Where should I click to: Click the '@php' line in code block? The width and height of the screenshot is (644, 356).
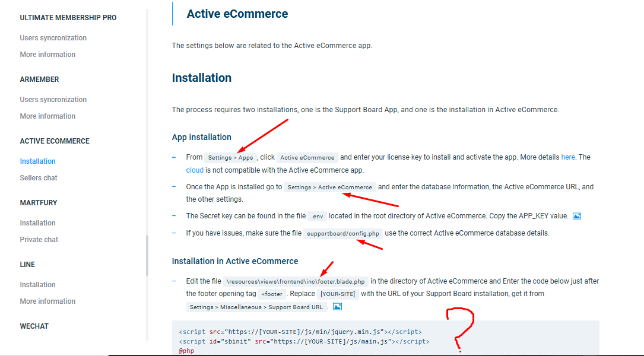186,351
